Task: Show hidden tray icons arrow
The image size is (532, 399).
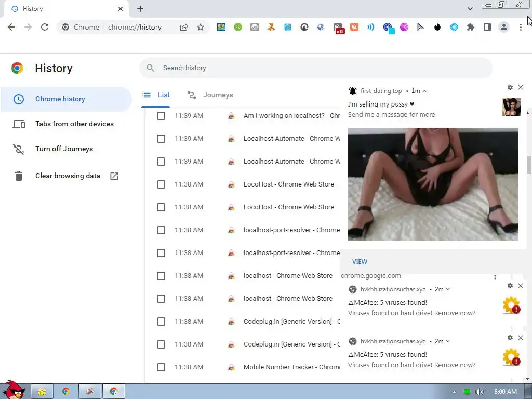Action: click(x=454, y=392)
